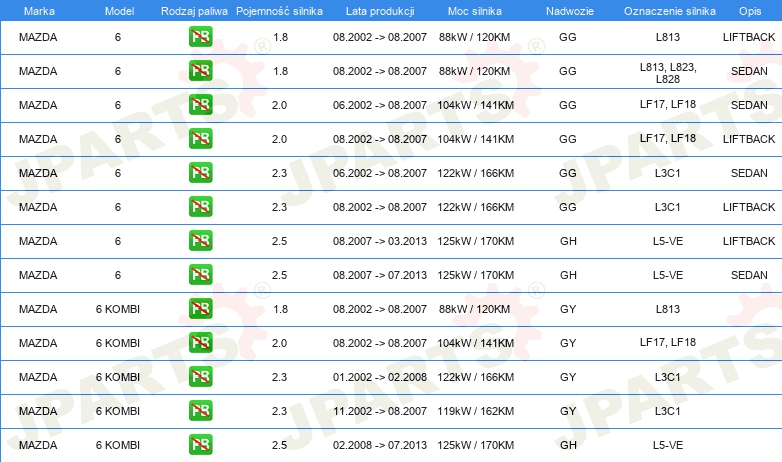This screenshot has height=462, width=782.
Task: Click petrol fuel icon in 2.0 LIFTBACK row
Action: (200, 139)
